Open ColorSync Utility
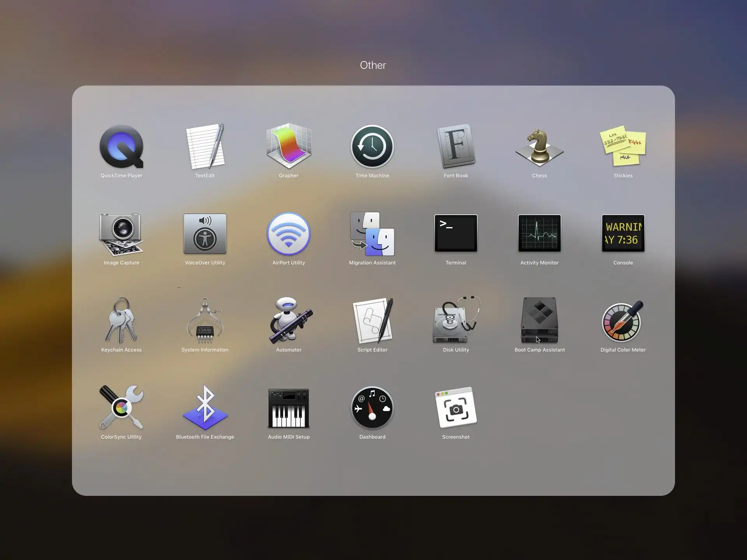Screen dimensions: 747x560 coord(121,408)
